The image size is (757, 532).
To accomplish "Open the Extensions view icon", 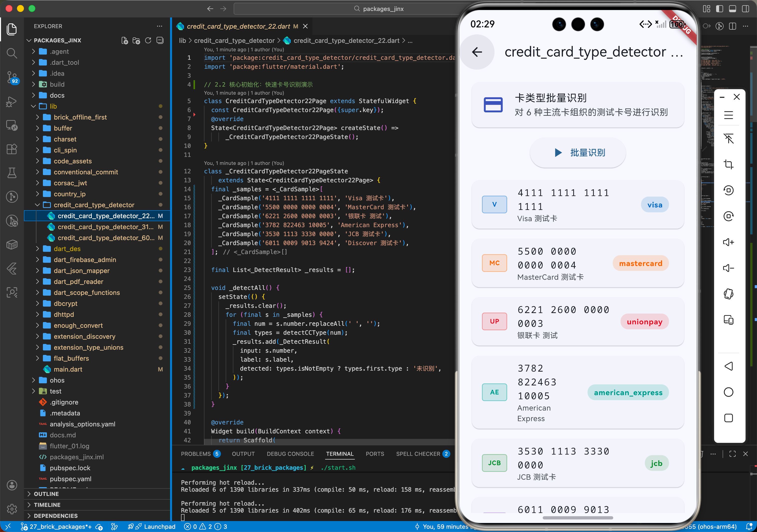I will 12,149.
